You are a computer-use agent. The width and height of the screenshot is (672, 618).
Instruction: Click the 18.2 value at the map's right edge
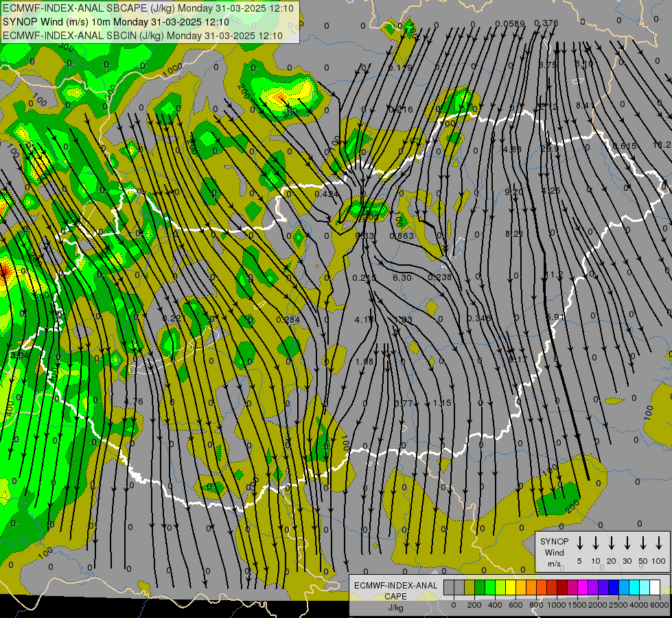click(662, 145)
